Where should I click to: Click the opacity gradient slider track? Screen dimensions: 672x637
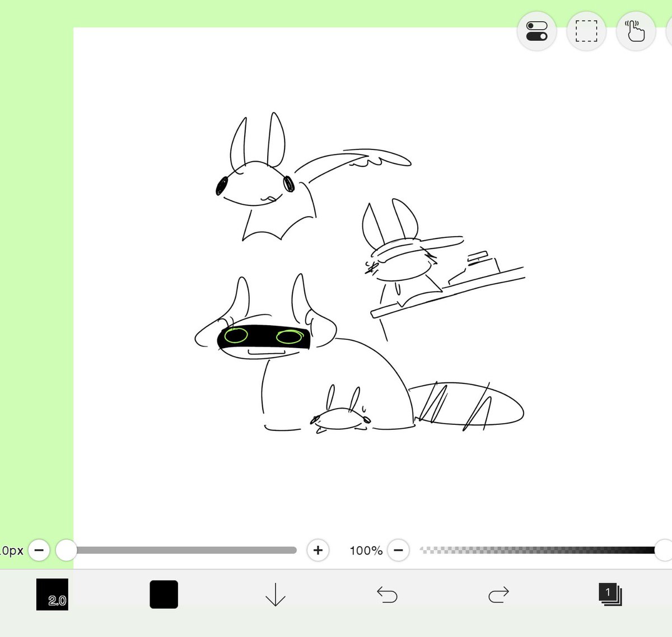point(537,550)
